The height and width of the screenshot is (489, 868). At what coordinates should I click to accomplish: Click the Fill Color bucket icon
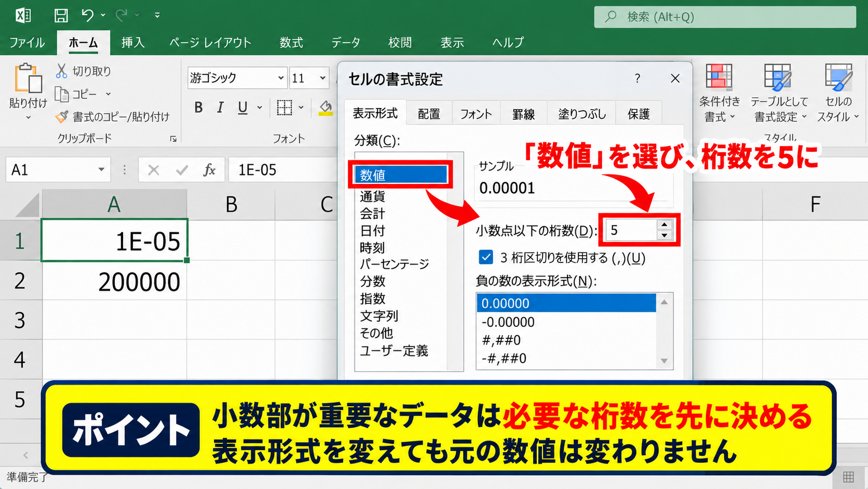pos(326,108)
